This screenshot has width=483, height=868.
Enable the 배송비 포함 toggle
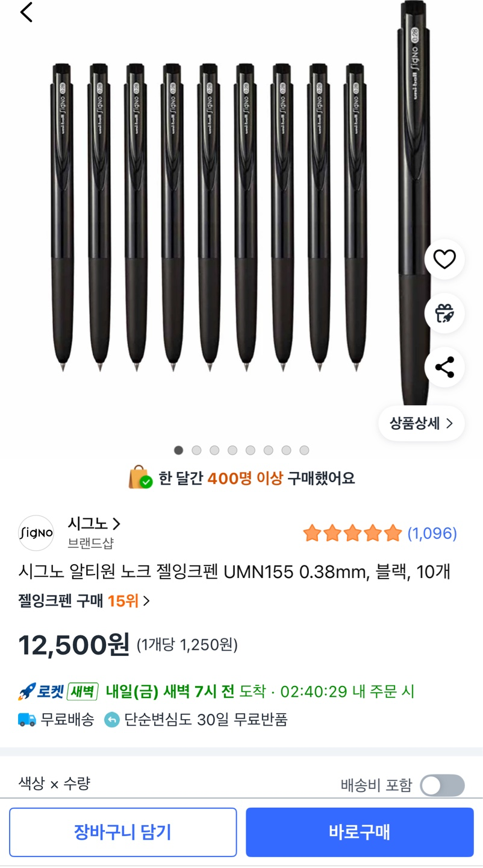pos(442,785)
